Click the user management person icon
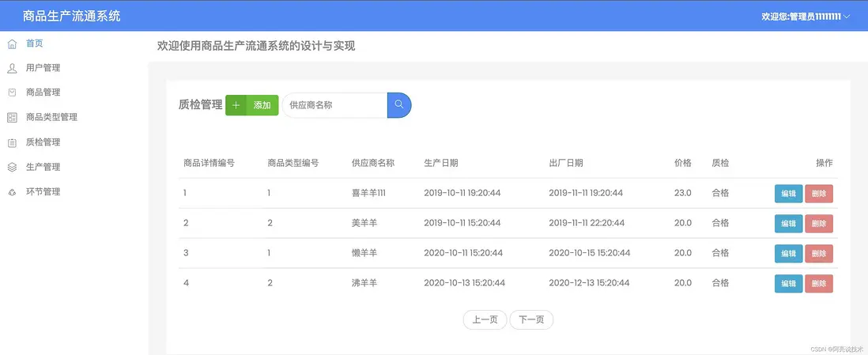Screen dimensions: 868x355 pos(12,68)
